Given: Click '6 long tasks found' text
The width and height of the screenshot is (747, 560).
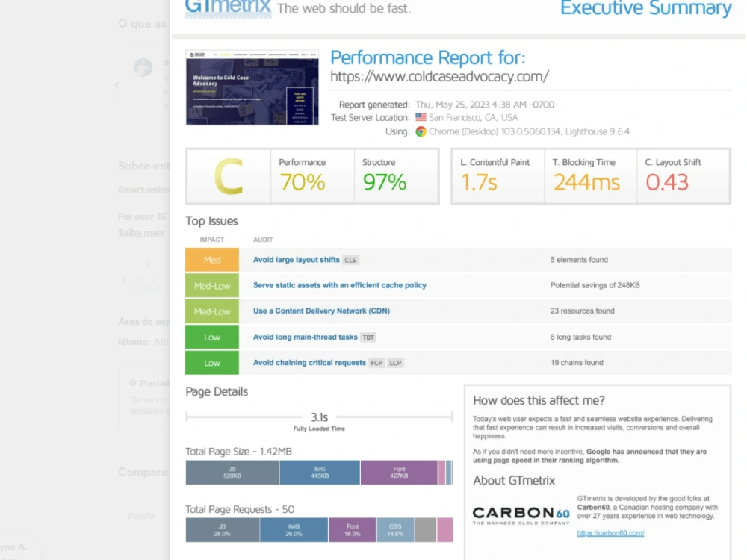Looking at the screenshot, I should 580,337.
